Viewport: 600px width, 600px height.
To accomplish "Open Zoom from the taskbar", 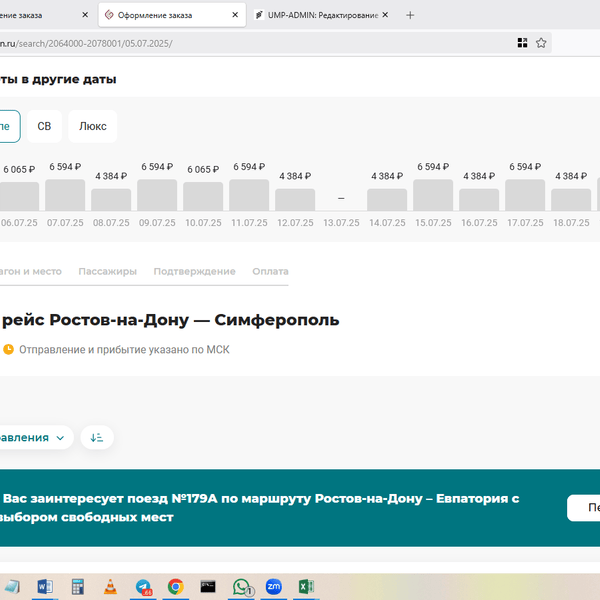I will (x=273, y=587).
